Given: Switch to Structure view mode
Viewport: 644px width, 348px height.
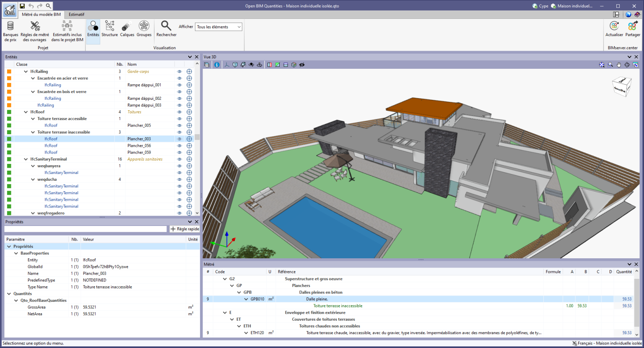Looking at the screenshot, I should [x=109, y=29].
